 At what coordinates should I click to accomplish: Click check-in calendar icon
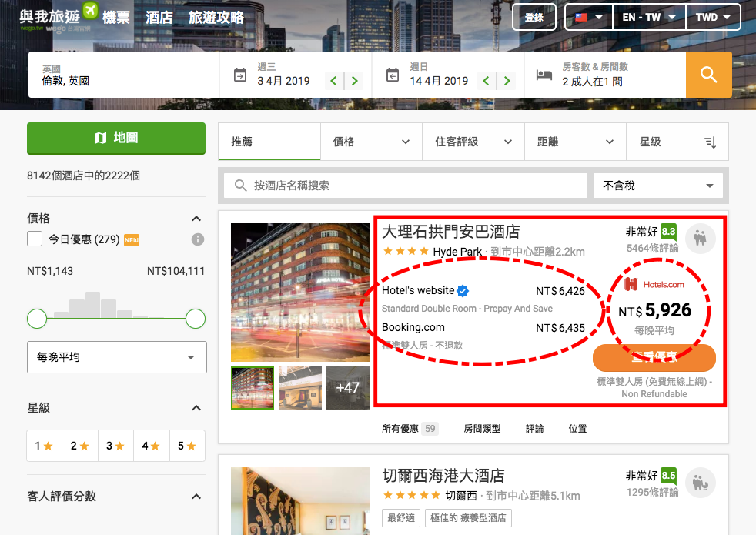pos(240,75)
